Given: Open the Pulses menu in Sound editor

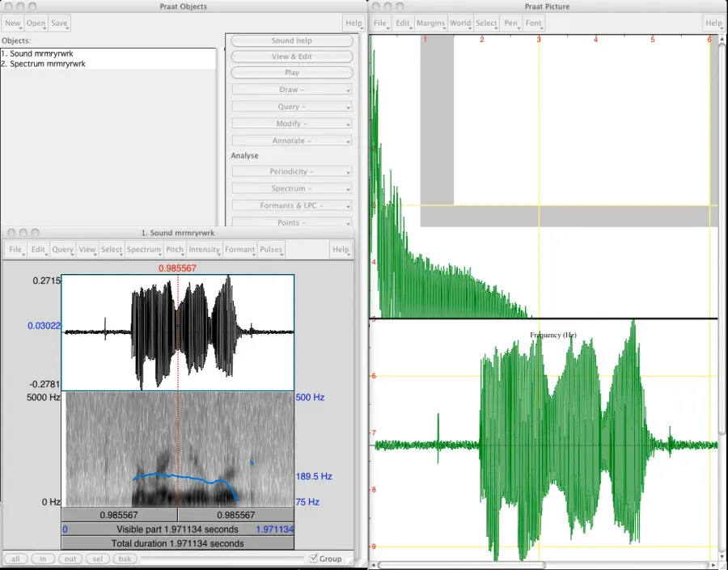Looking at the screenshot, I should pos(271,250).
